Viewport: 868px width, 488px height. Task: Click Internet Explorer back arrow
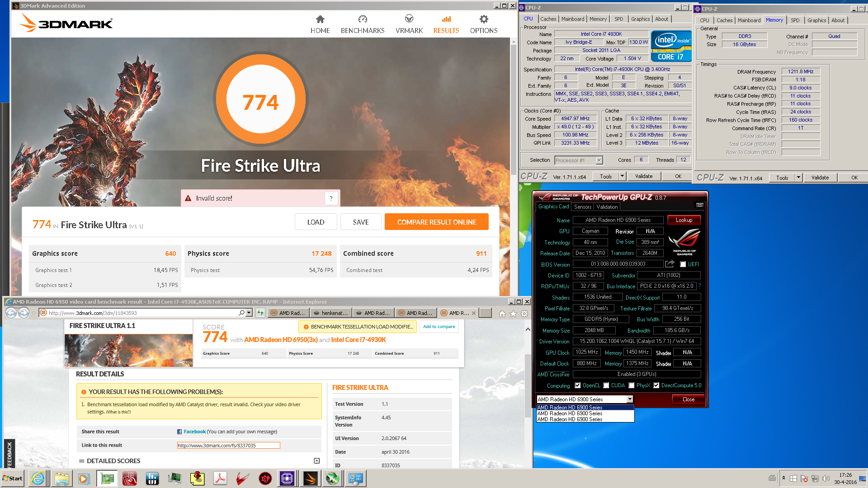click(11, 313)
